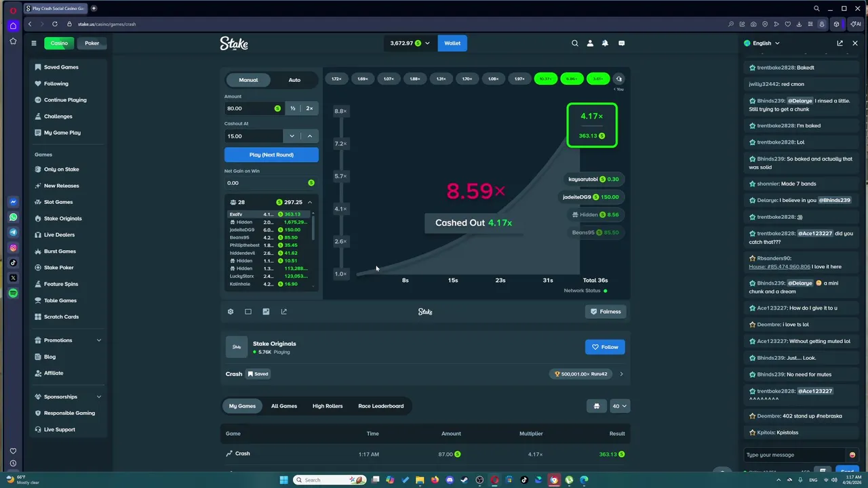Click the Stake logo

click(x=234, y=43)
